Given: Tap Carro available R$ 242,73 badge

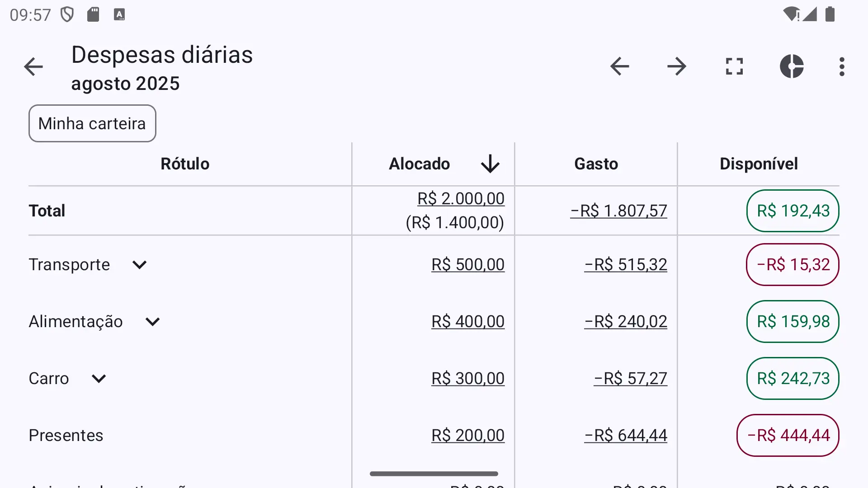Looking at the screenshot, I should click(x=793, y=379).
